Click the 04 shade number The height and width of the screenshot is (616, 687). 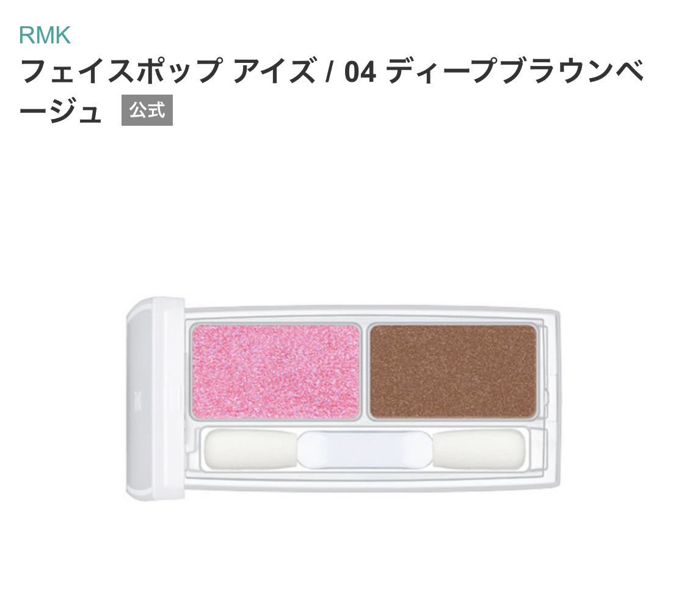[x=360, y=73]
